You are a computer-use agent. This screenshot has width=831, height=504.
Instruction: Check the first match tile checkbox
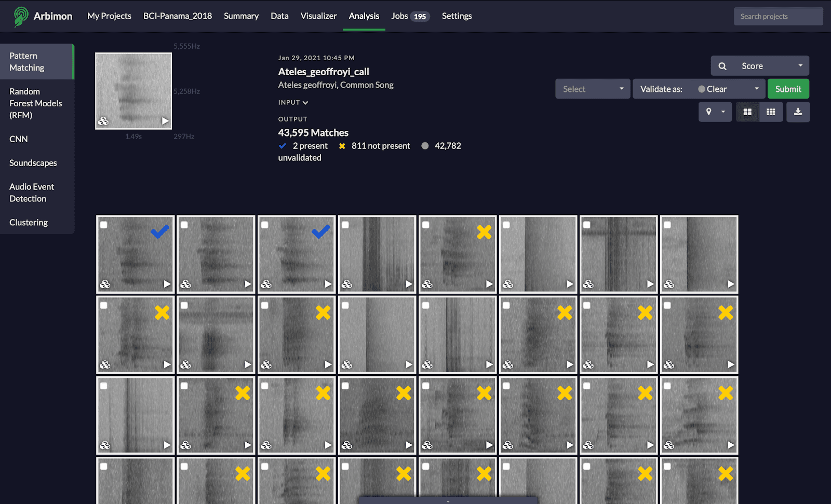(x=104, y=225)
